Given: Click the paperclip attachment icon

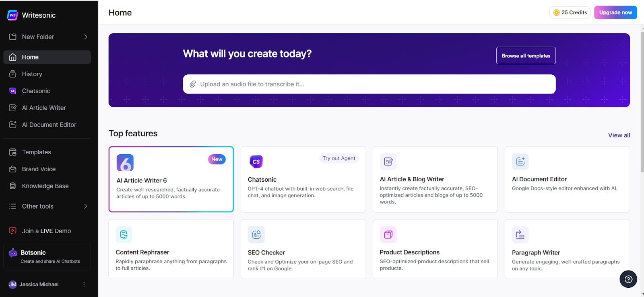Looking at the screenshot, I should [193, 84].
